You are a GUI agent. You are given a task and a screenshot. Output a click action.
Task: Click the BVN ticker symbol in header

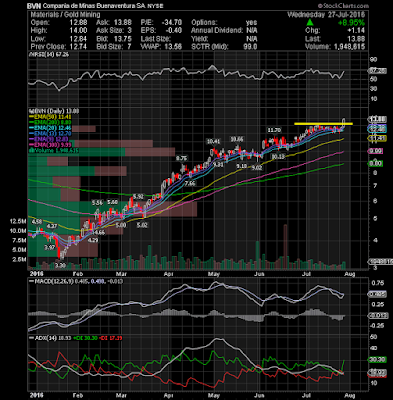[x=34, y=6]
